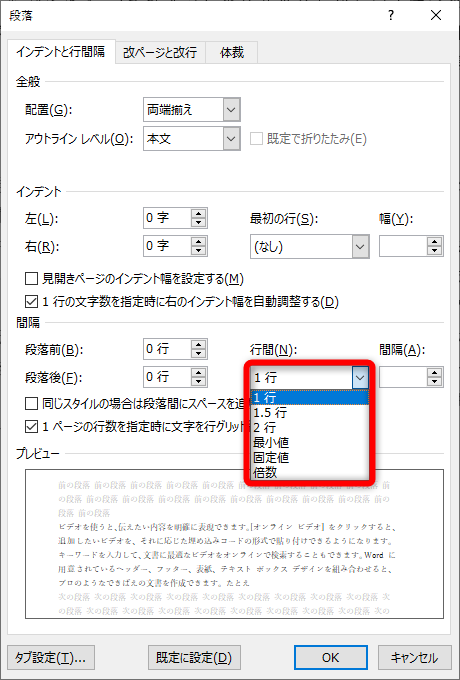Select 1.5 行 line spacing option
Viewport: 460px width, 680px height.
coord(310,412)
